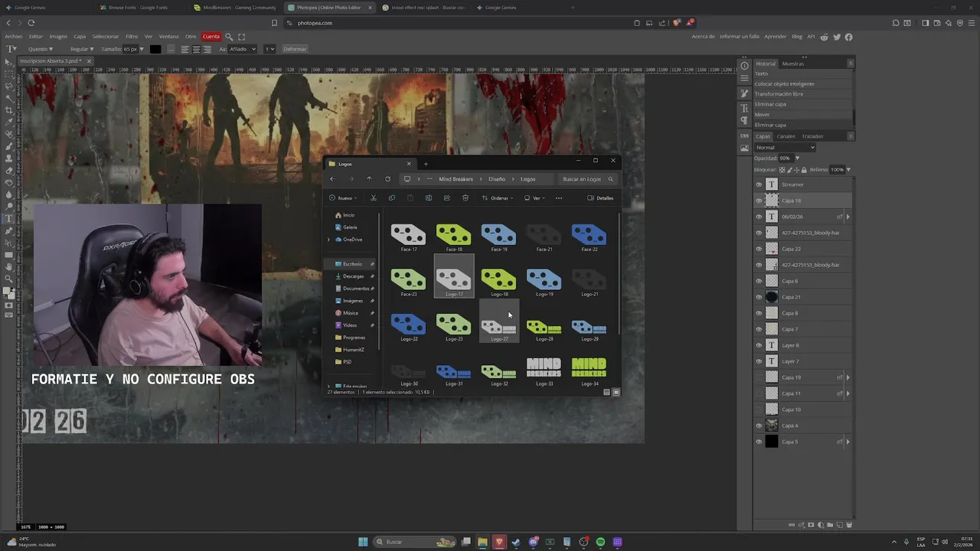Click Diseño in Explorer breadcrumb
Screen dimensions: 980x551
pos(497,179)
